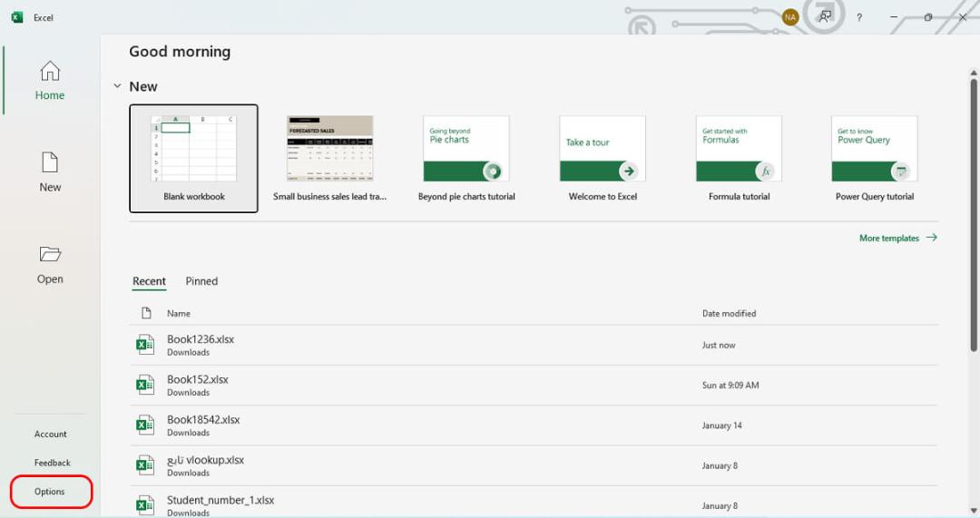Open Beyond pie charts tutorial template
The width and height of the screenshot is (980, 518).
[466, 159]
